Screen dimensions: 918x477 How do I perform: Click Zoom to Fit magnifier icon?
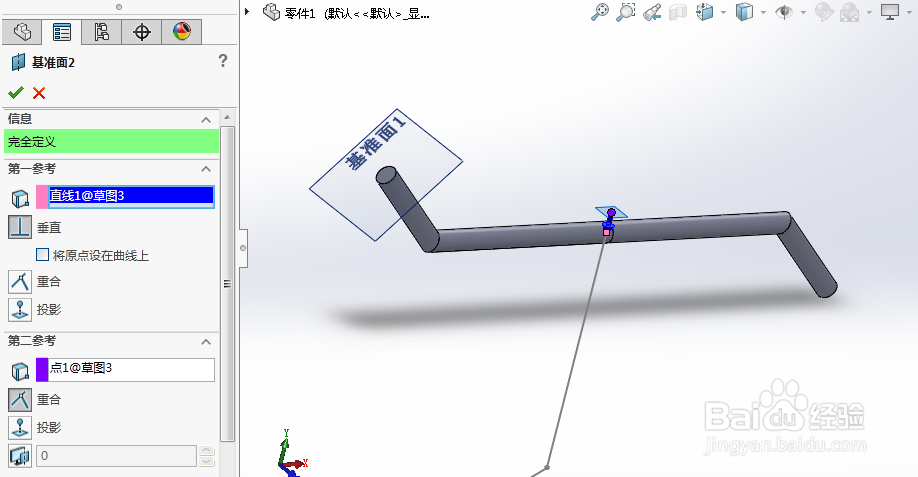tap(600, 12)
